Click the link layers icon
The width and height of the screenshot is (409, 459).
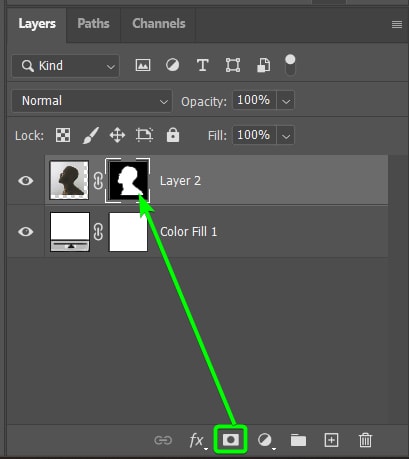tap(163, 440)
